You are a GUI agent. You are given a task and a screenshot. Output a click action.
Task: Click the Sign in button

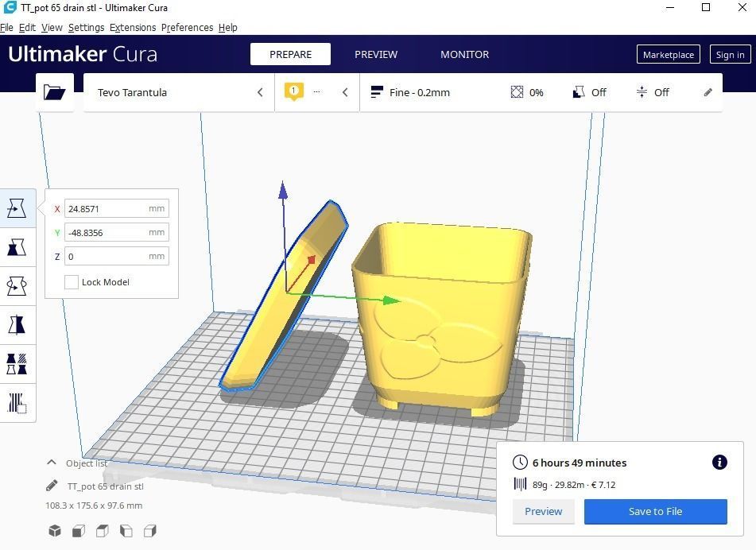point(730,55)
